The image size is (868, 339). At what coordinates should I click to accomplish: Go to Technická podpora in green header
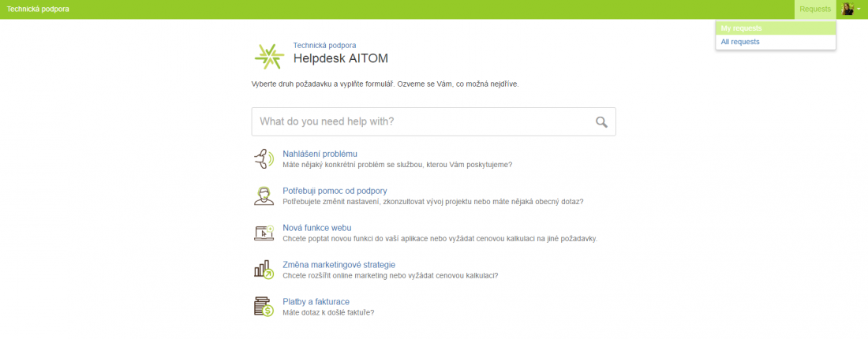coord(38,9)
